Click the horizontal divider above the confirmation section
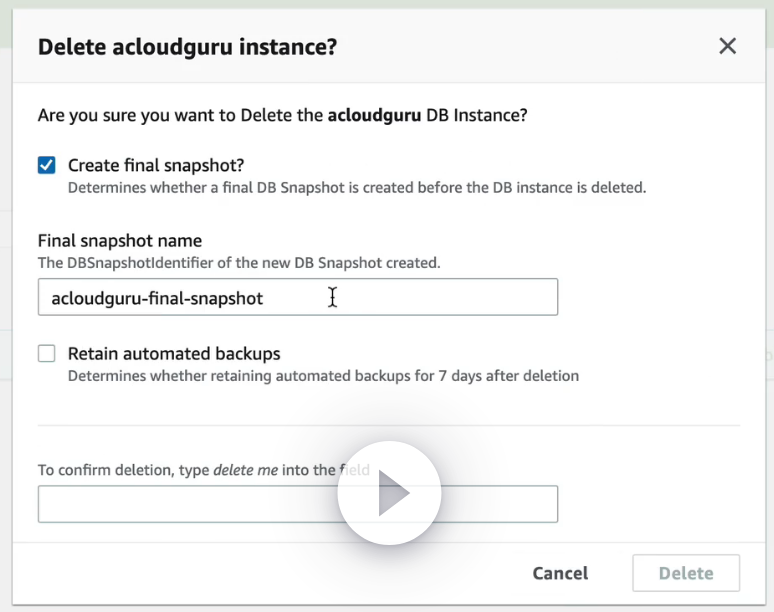 point(388,425)
